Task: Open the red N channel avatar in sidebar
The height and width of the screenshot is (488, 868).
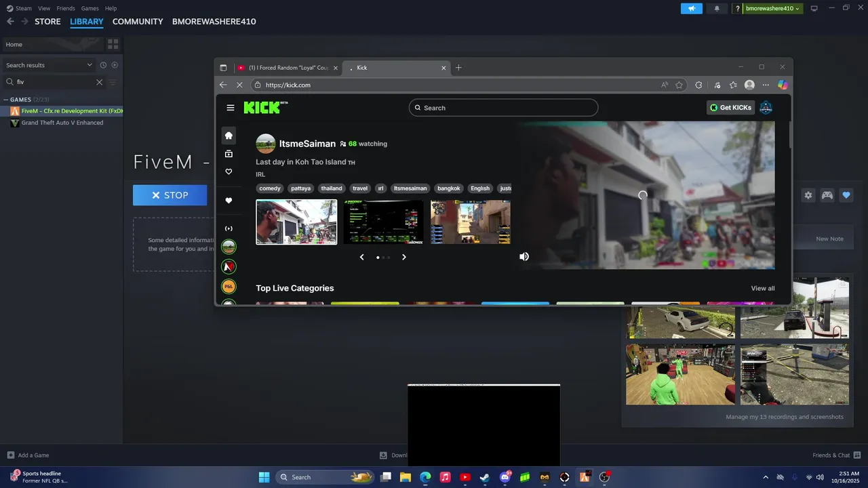Action: [x=229, y=266]
